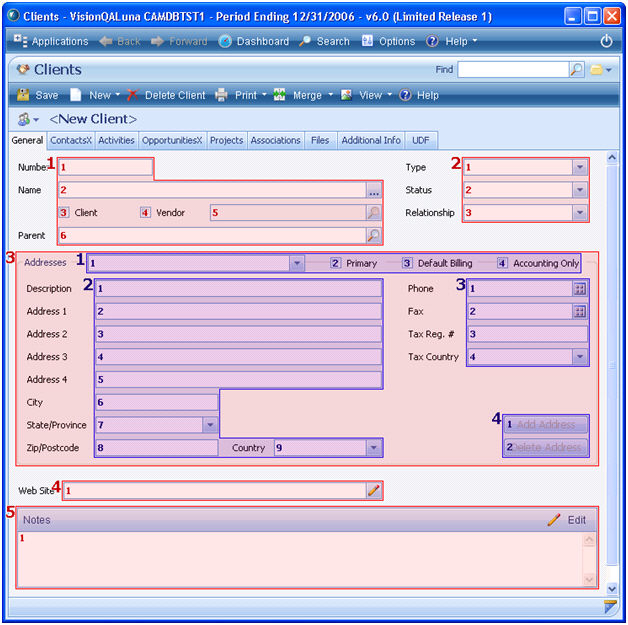
Task: Switch to the Activities tab
Action: tap(116, 141)
